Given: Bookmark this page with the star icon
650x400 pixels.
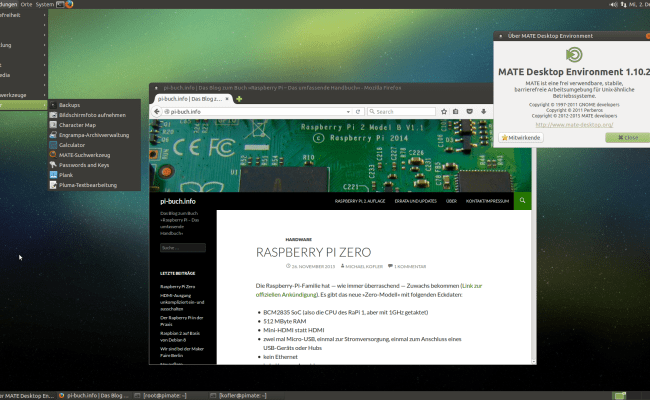Looking at the screenshot, I should [x=444, y=112].
